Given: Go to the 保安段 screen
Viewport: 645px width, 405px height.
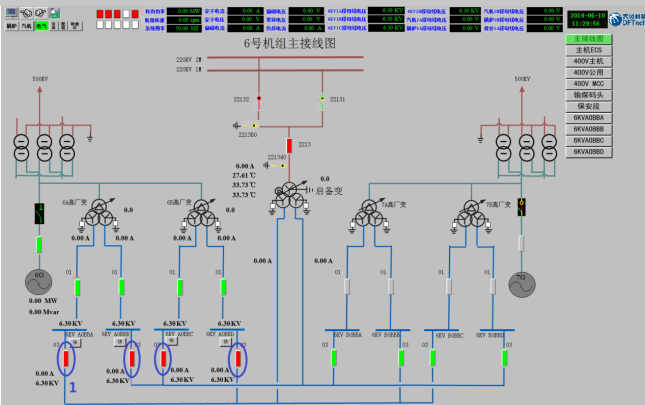Looking at the screenshot, I should click(x=587, y=106).
